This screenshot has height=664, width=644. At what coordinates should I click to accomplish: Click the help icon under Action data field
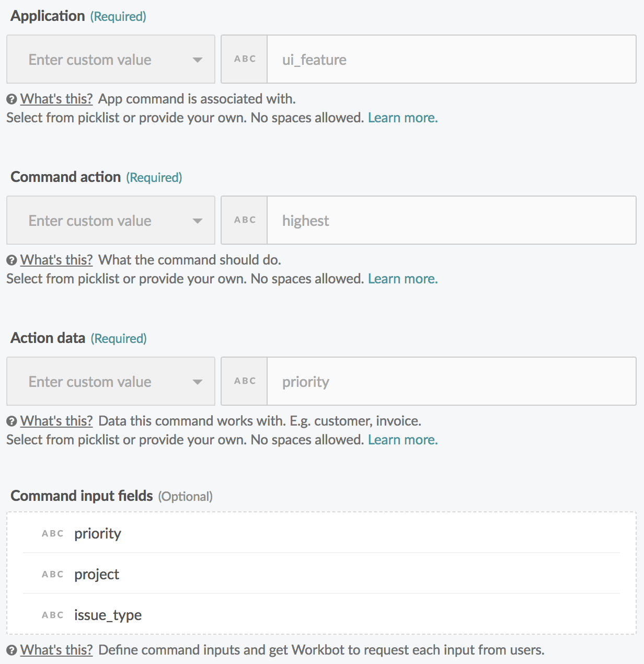[x=11, y=421]
